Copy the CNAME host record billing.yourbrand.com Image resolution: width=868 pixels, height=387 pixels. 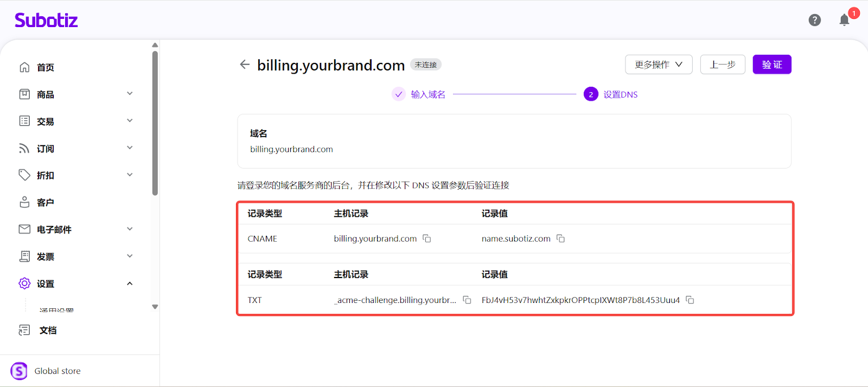(x=427, y=238)
